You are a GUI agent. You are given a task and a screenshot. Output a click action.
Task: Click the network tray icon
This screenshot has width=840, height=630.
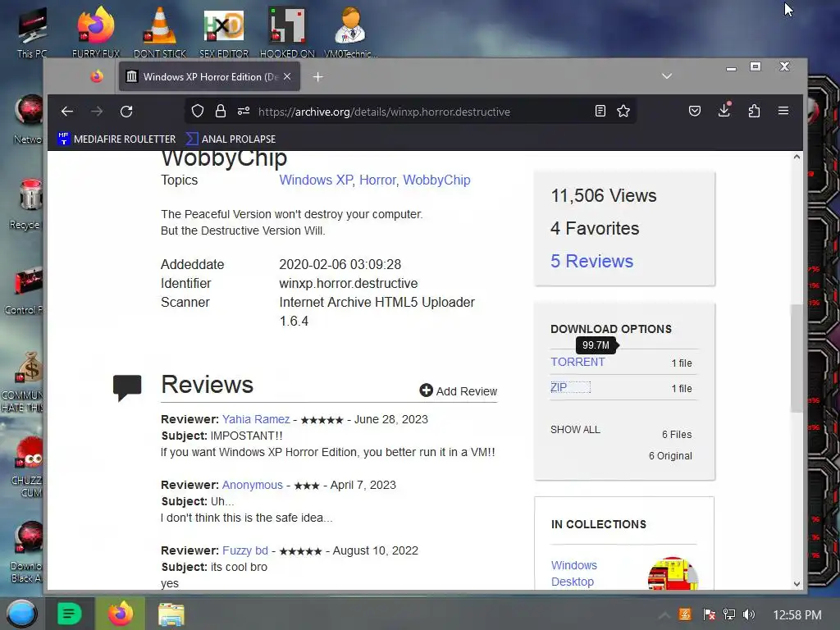click(x=729, y=614)
